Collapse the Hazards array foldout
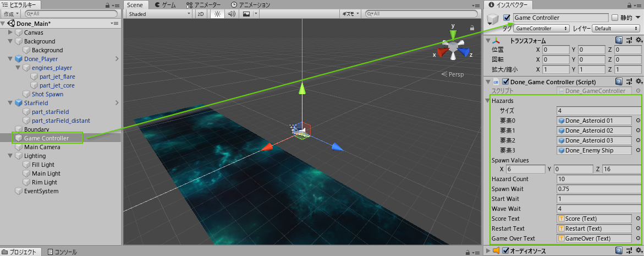 click(x=488, y=101)
